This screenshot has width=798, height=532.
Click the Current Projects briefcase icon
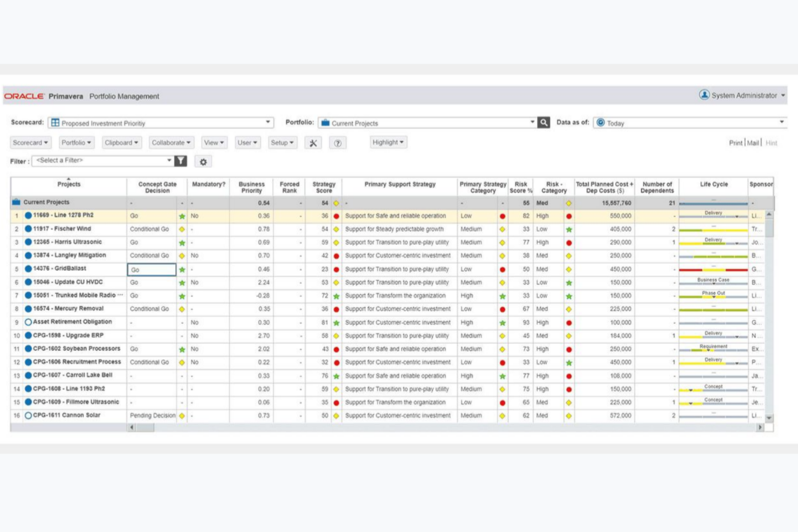[325, 123]
